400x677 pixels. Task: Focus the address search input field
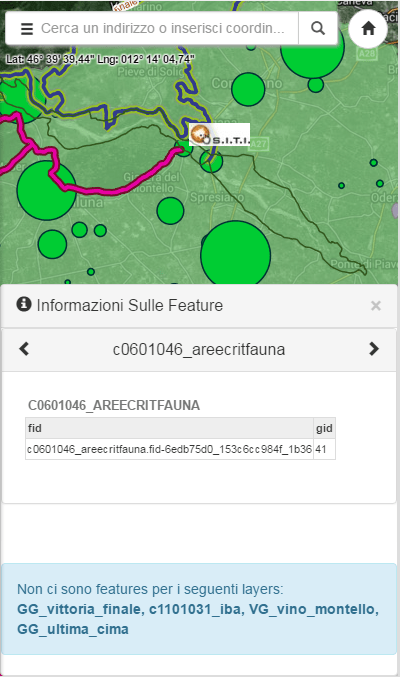point(163,28)
